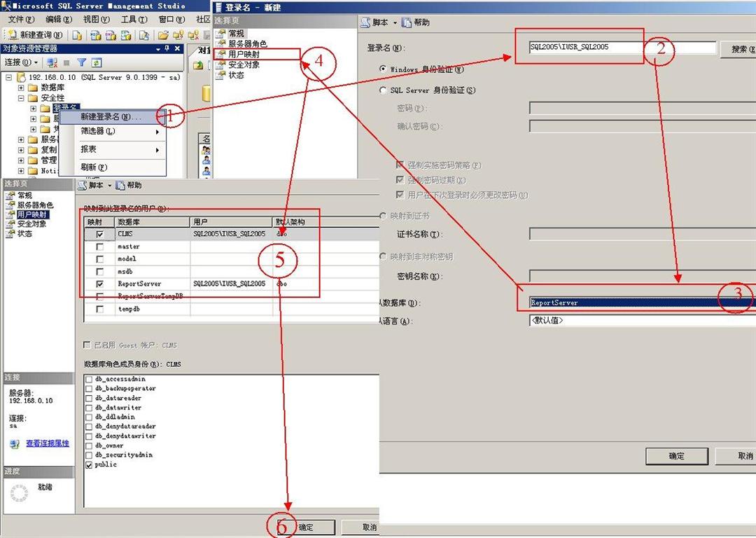
Task: Click 脚本 in the user mapping dialog toolbar
Action: 91,185
